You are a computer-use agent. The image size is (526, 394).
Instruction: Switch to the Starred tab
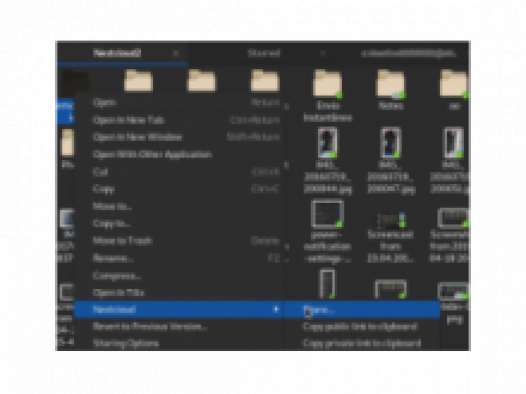[x=264, y=53]
